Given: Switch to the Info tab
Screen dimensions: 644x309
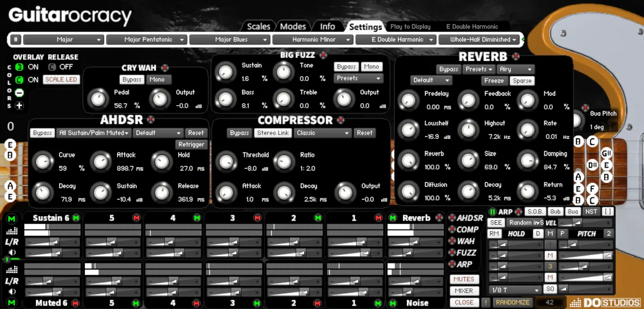Looking at the screenshot, I should point(327,26).
